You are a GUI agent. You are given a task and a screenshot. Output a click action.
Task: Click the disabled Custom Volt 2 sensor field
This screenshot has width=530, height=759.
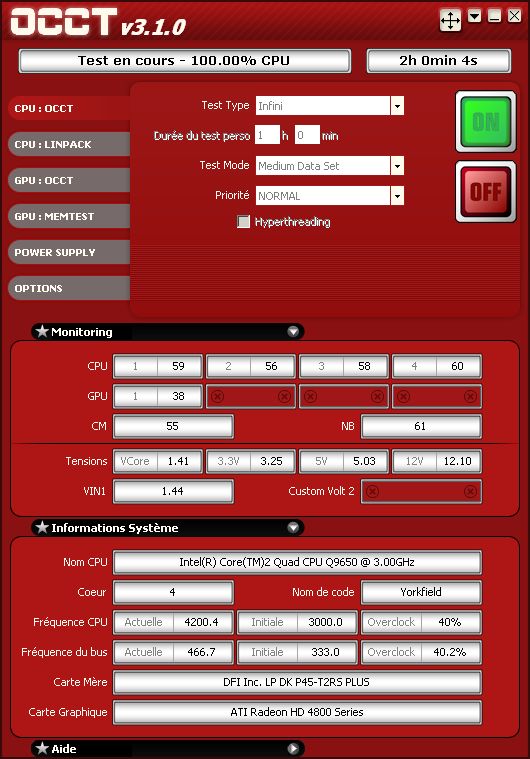(421, 491)
